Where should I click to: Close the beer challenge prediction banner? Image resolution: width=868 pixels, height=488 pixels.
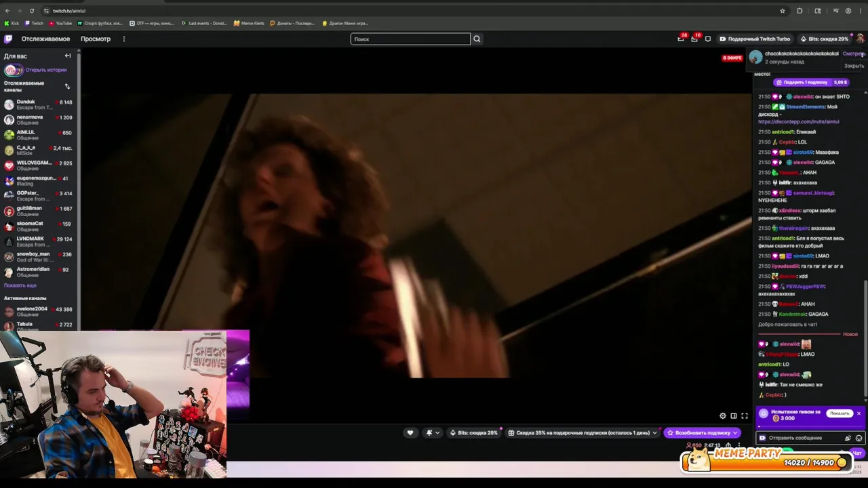[859, 413]
